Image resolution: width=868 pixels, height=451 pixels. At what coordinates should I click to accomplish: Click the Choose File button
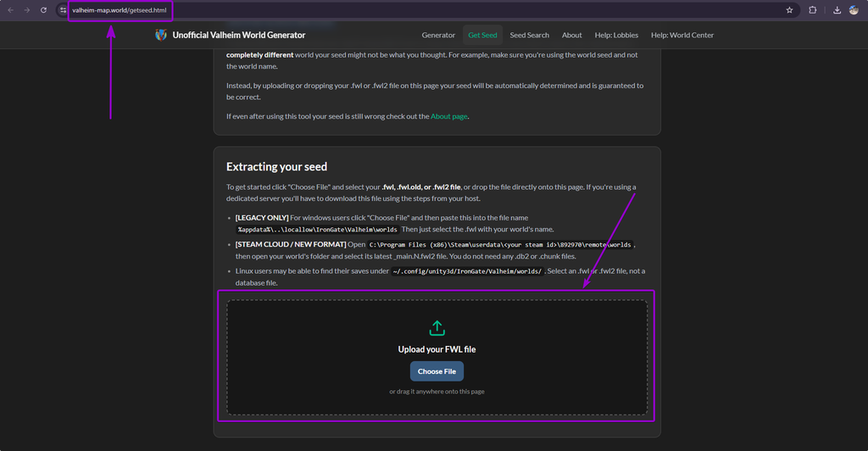click(437, 371)
